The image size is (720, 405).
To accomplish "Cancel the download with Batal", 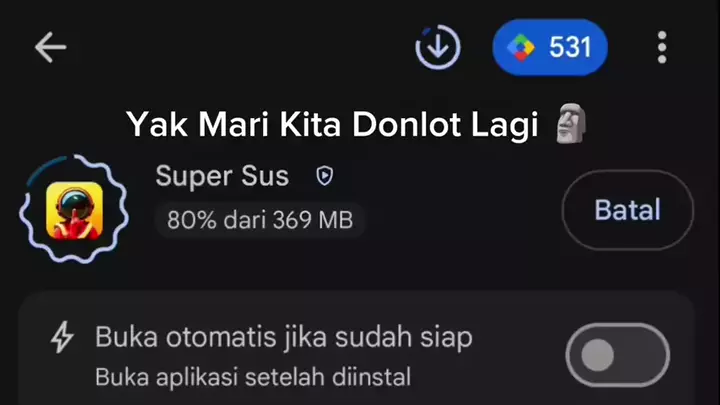I will [x=628, y=210].
